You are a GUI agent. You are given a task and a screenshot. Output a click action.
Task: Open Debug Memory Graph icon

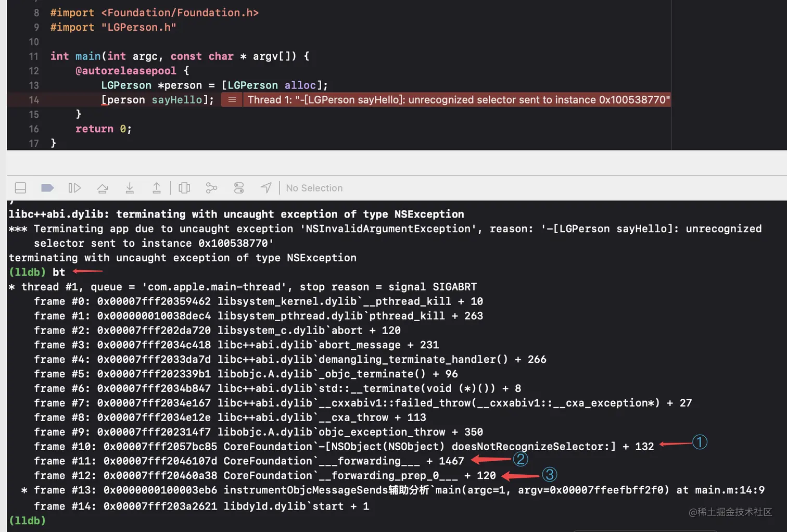(211, 188)
